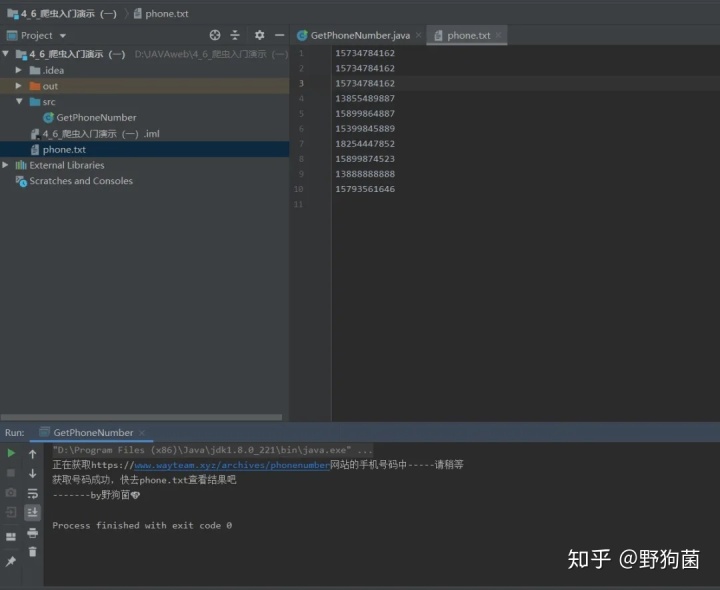720x590 pixels.
Task: Click the up-the-stack-trace arrow icon
Action: [33, 454]
